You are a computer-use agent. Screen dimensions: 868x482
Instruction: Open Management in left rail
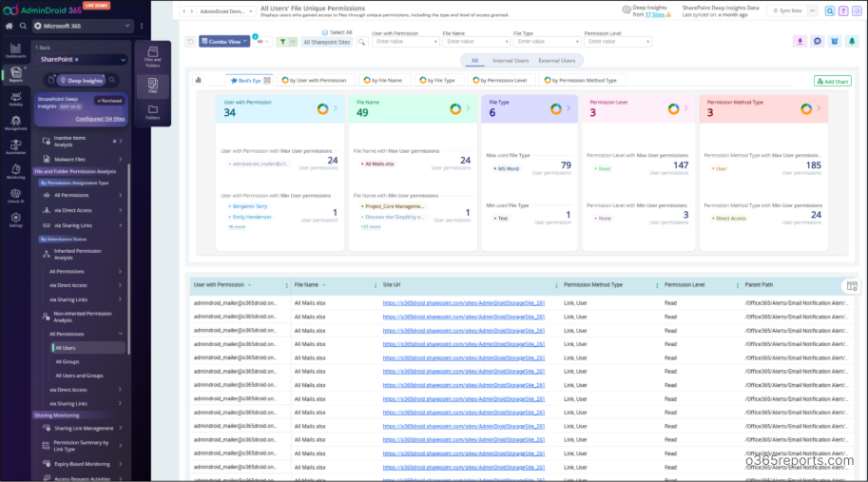(15, 123)
